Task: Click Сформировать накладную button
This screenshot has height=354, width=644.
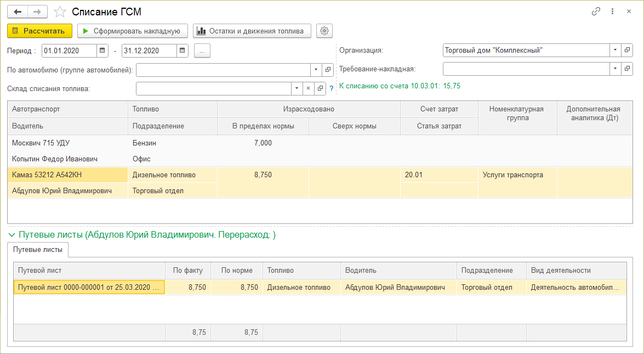Action: click(133, 31)
